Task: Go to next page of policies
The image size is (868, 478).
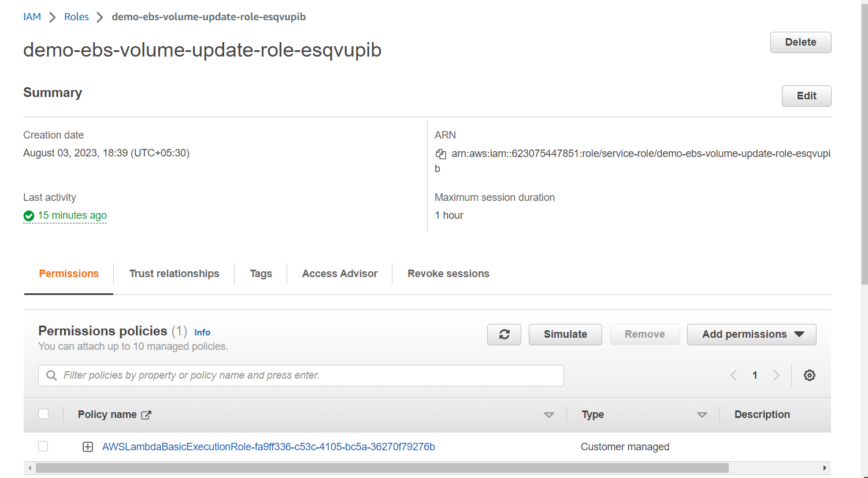Action: pyautogui.click(x=776, y=375)
